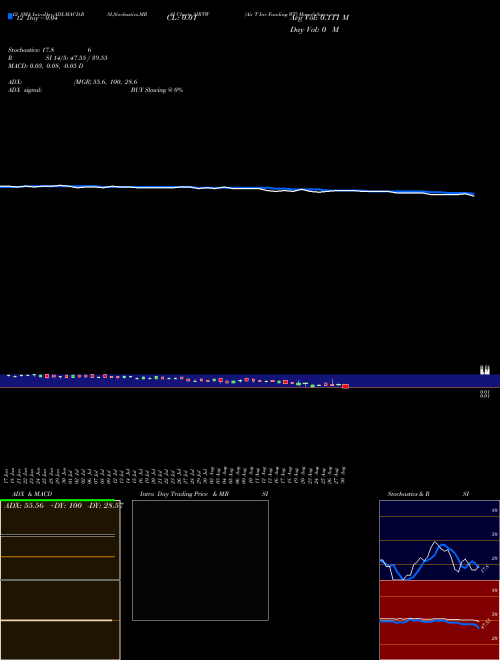Select the 'MACD: 0.08, 0.08, -0.05 D' line

point(45,66)
